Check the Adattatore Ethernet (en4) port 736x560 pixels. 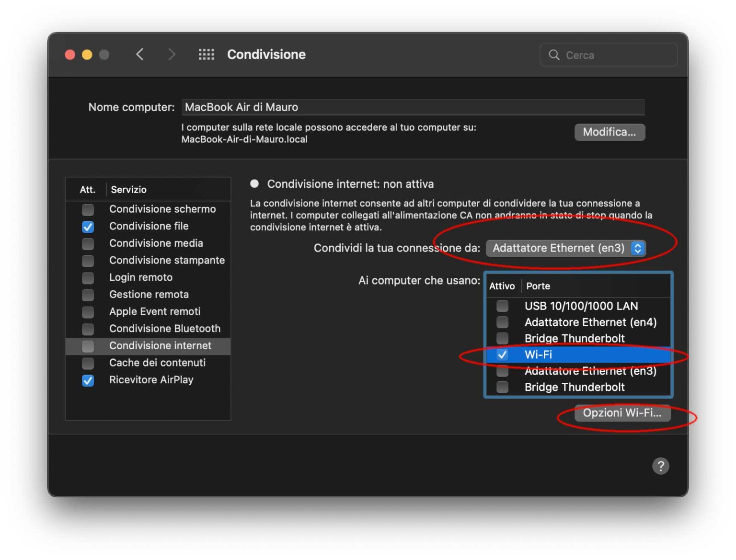pyautogui.click(x=502, y=322)
